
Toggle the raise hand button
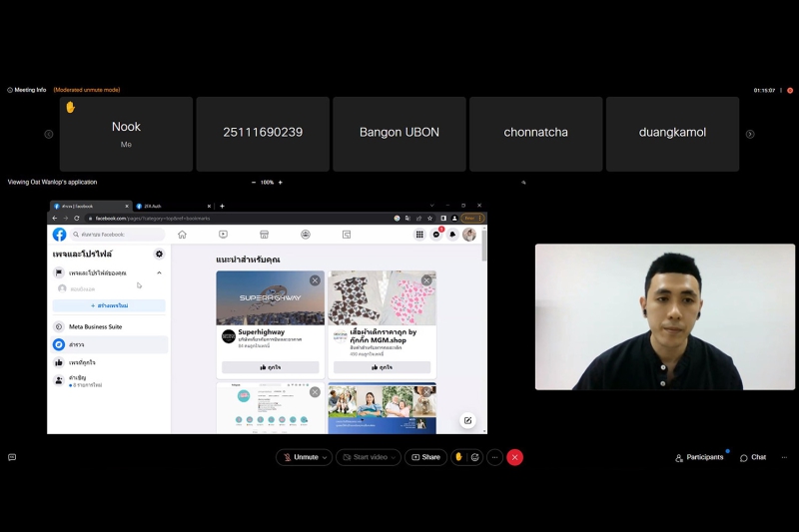click(x=458, y=457)
